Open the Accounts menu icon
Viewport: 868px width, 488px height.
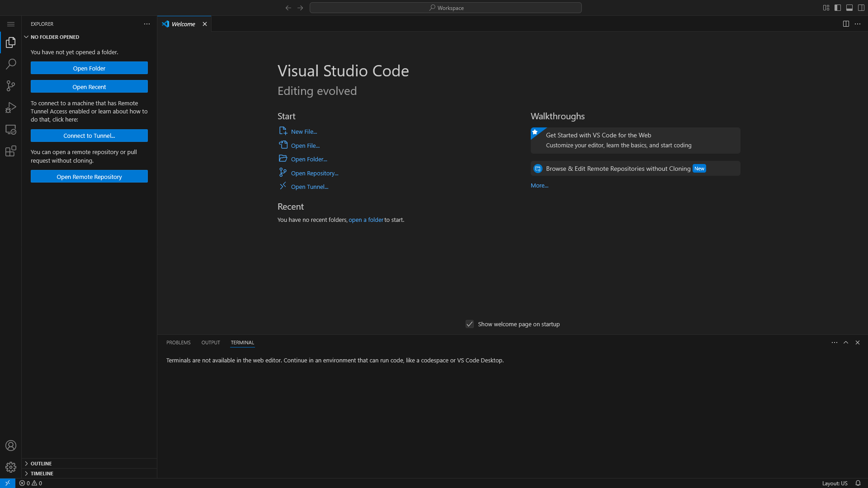[11, 446]
